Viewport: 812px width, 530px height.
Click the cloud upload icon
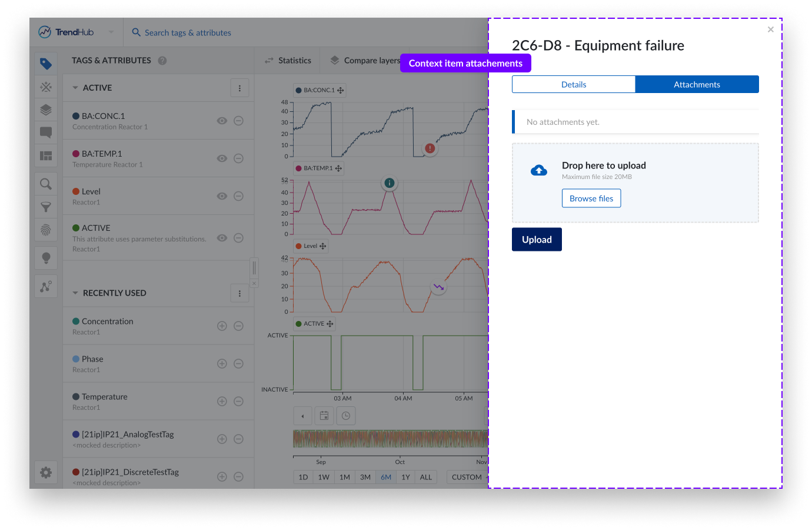point(538,171)
